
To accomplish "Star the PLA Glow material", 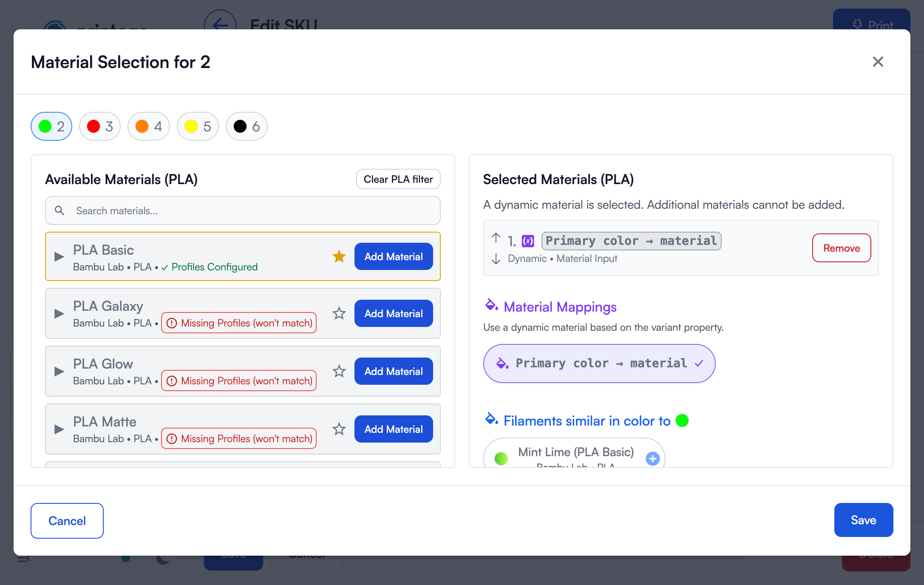I will coord(339,372).
